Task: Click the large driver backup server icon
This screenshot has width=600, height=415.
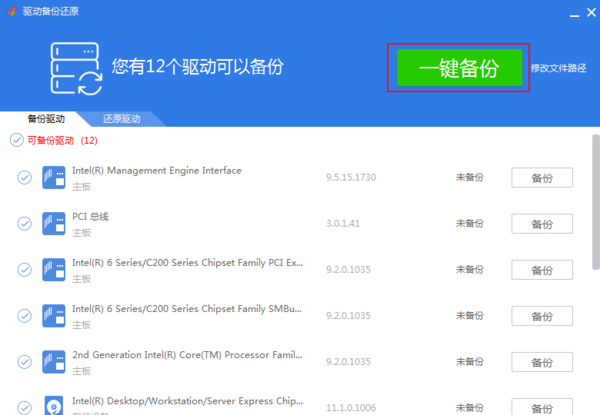Action: 76,68
